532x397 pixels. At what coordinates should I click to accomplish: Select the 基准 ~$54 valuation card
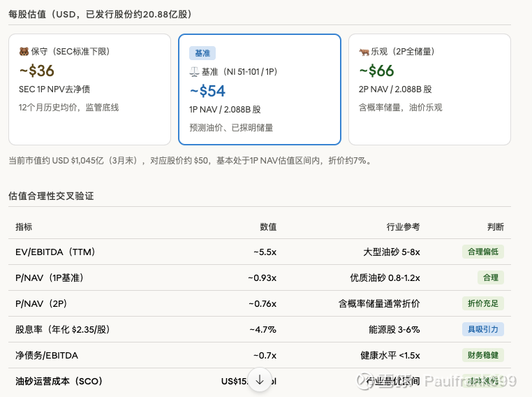point(260,89)
